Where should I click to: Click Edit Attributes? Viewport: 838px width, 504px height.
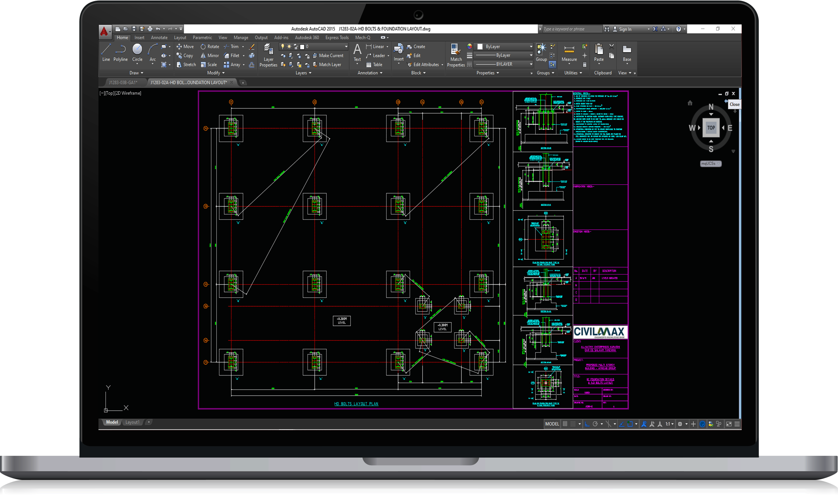[x=423, y=65]
